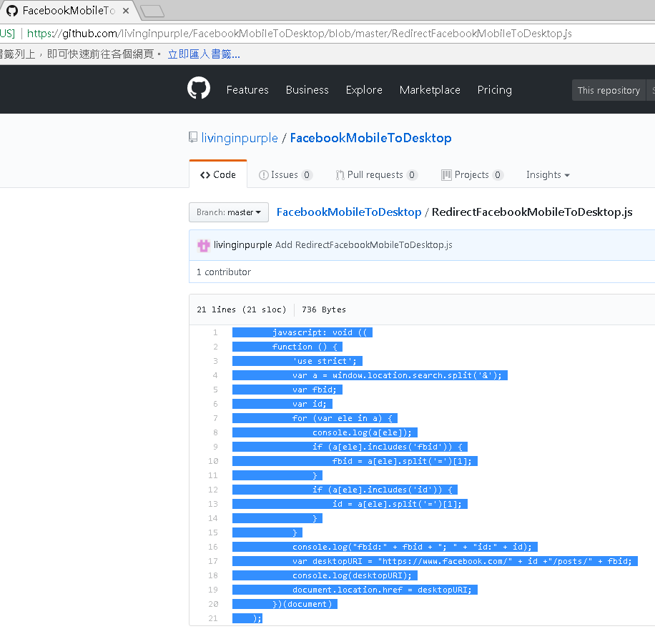Open the Business page link
655x644 pixels.
tap(307, 90)
